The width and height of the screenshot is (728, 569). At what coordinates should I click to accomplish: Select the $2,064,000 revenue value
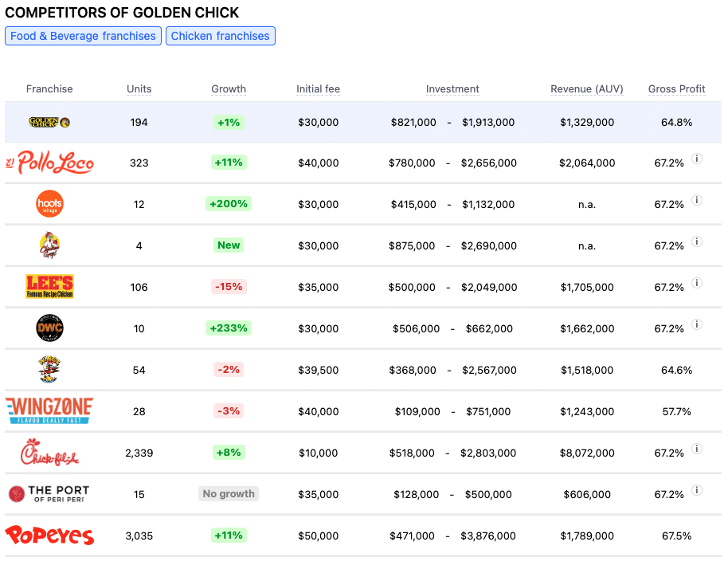[x=587, y=163]
